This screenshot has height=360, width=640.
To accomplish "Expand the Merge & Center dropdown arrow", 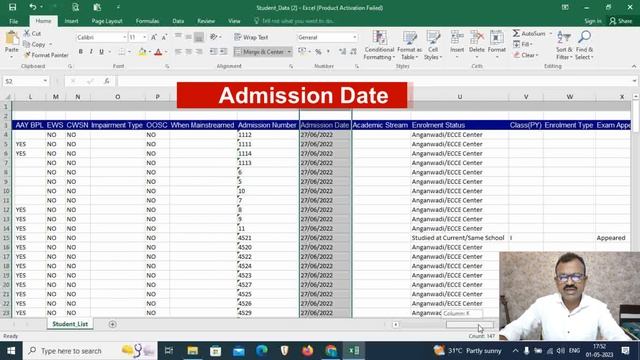I will (x=289, y=52).
